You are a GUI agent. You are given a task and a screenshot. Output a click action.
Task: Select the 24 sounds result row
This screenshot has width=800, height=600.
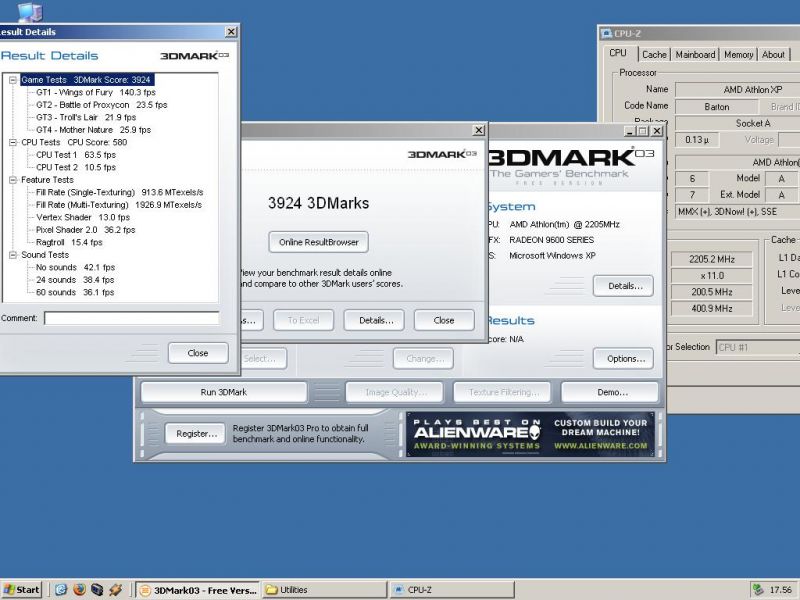point(75,280)
